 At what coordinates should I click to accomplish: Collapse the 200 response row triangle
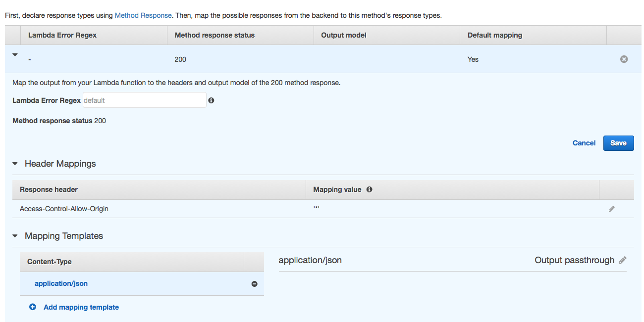[x=15, y=55]
